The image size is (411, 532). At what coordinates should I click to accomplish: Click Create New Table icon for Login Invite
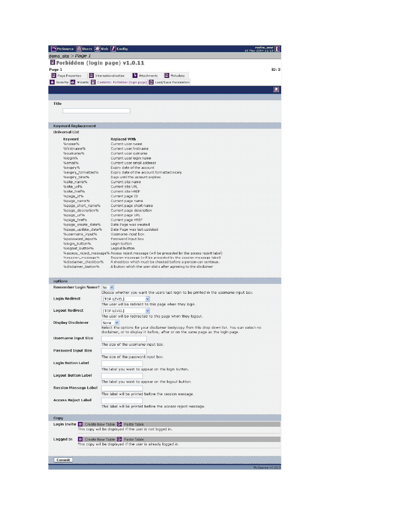(x=80, y=424)
